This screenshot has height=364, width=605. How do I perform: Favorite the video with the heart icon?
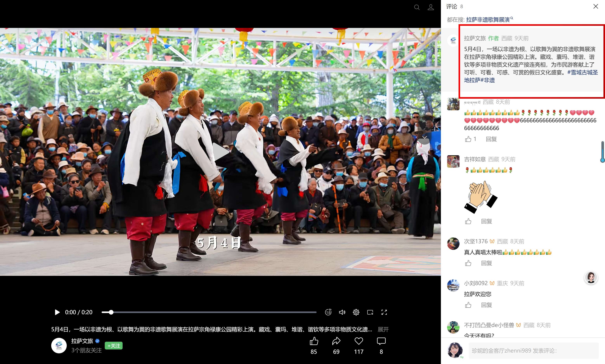click(359, 341)
